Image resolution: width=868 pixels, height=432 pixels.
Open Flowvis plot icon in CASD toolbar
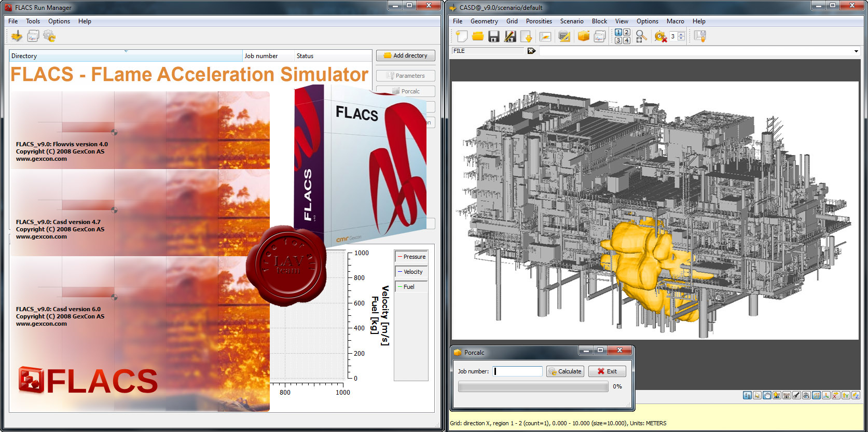pos(600,36)
